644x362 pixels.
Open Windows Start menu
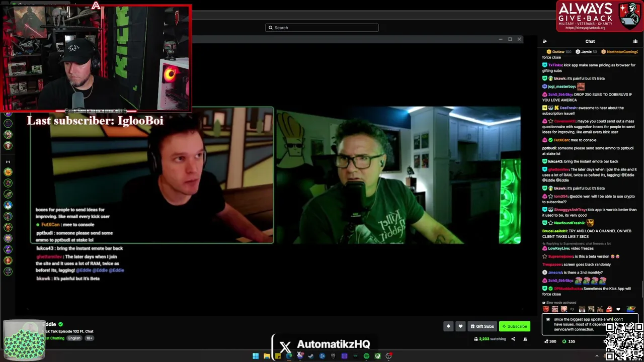256,356
